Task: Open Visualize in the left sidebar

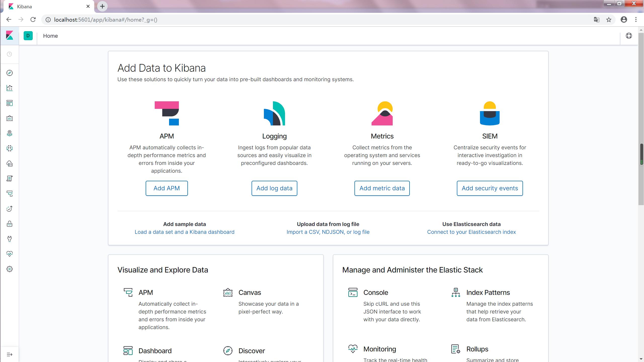Action: (x=10, y=88)
